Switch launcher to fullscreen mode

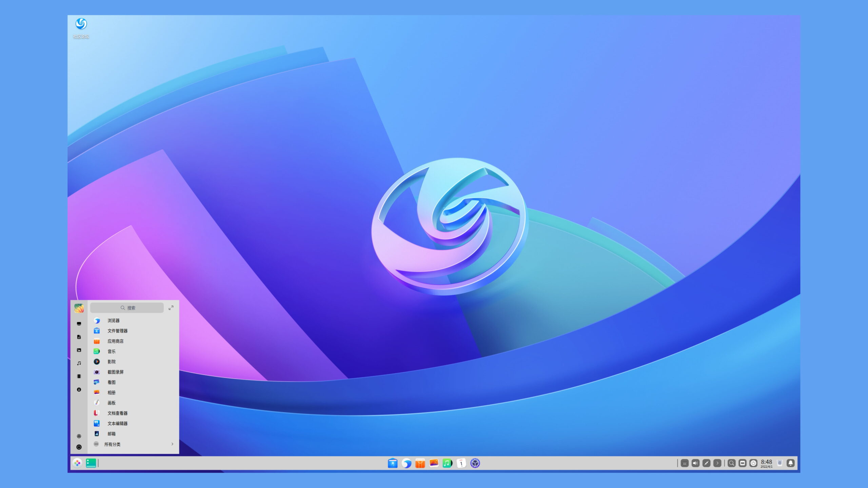tap(171, 308)
